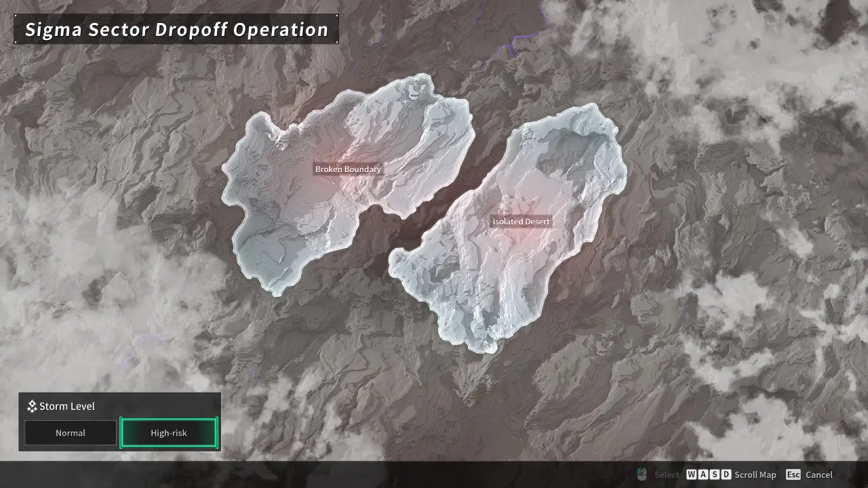Set storm level to Normal

click(x=71, y=433)
